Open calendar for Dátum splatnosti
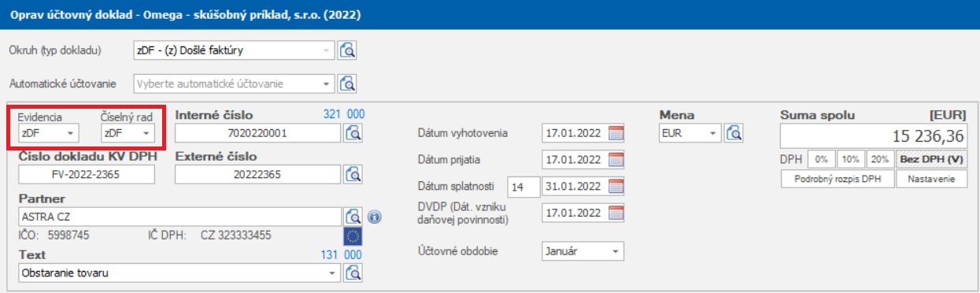Viewport: 980px width, 293px height. [616, 187]
